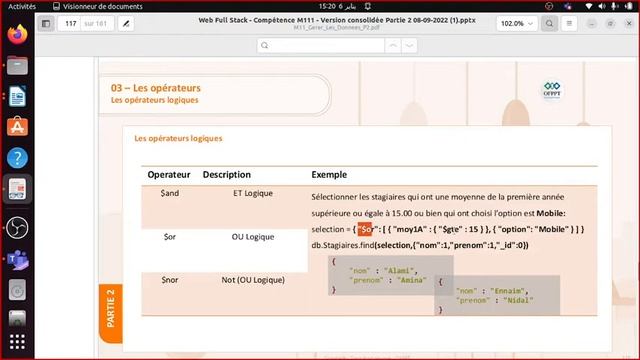640x360 pixels.
Task: Toggle the search magnifier button in header
Action: (549, 24)
